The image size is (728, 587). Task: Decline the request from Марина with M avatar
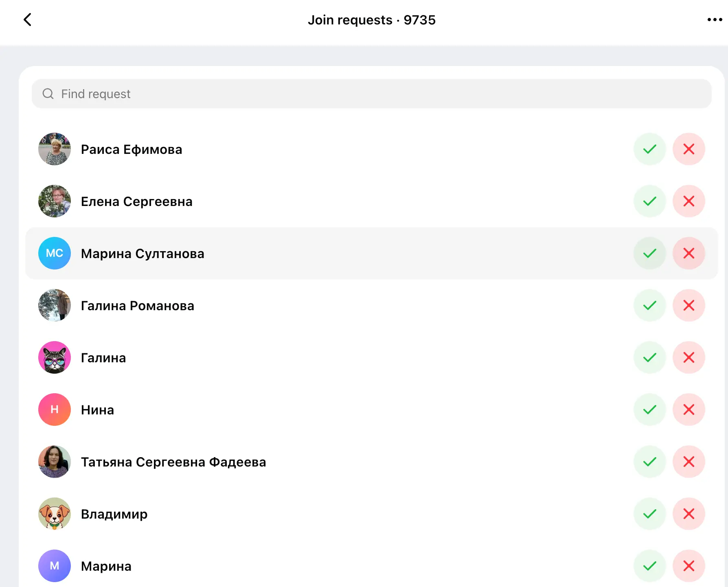click(x=689, y=566)
